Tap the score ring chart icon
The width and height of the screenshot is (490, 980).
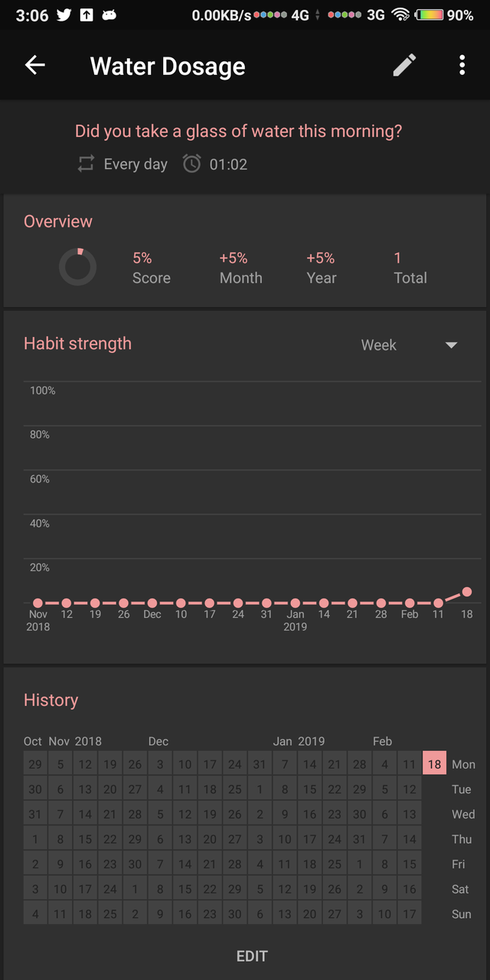[77, 267]
